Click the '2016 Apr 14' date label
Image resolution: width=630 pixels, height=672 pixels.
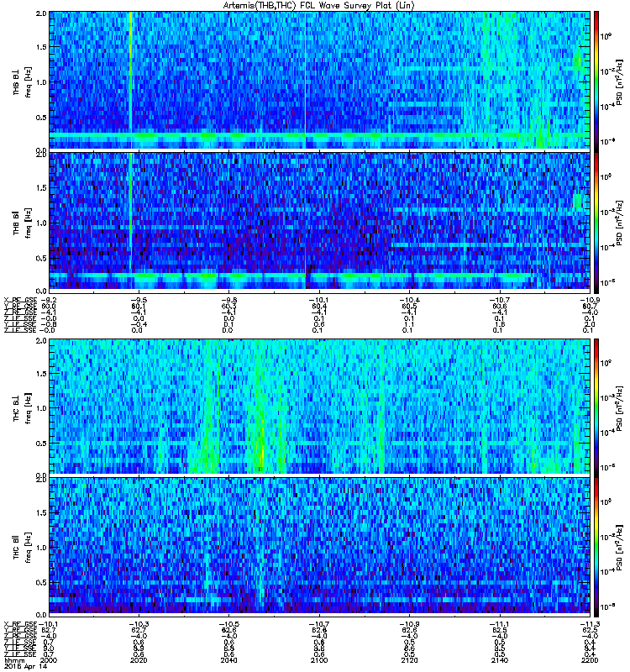25,666
